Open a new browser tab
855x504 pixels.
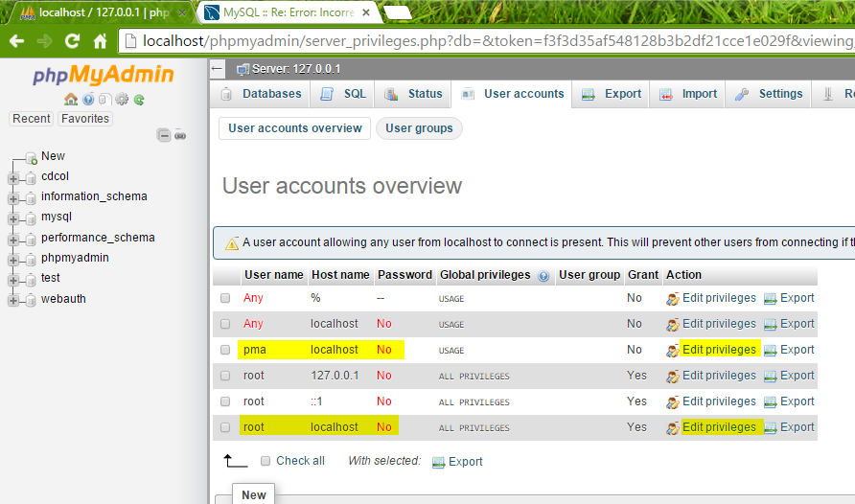[398, 13]
